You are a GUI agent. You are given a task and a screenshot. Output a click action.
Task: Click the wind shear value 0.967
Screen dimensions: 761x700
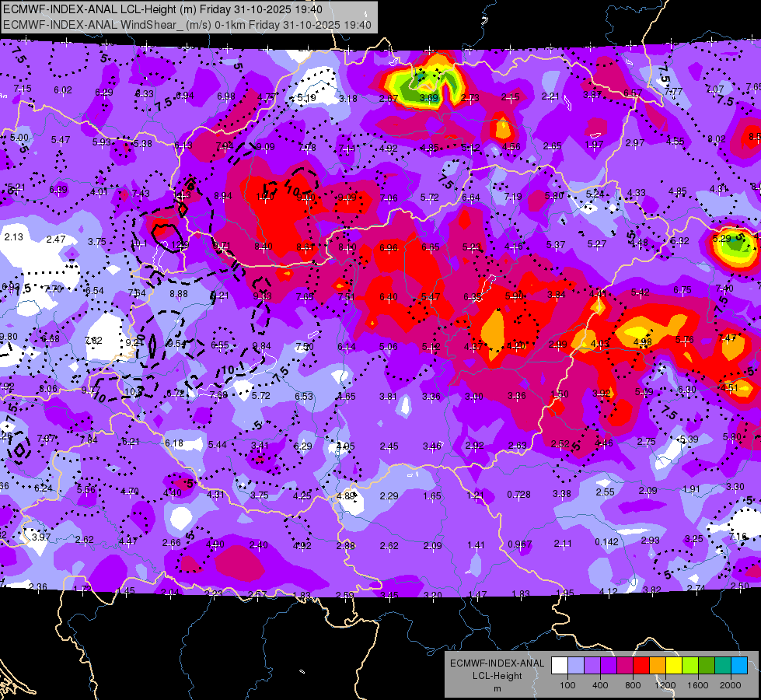tap(519, 544)
